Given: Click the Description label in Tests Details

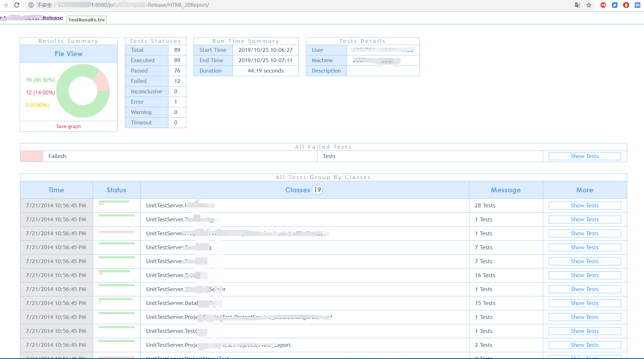Looking at the screenshot, I should pyautogui.click(x=326, y=71).
